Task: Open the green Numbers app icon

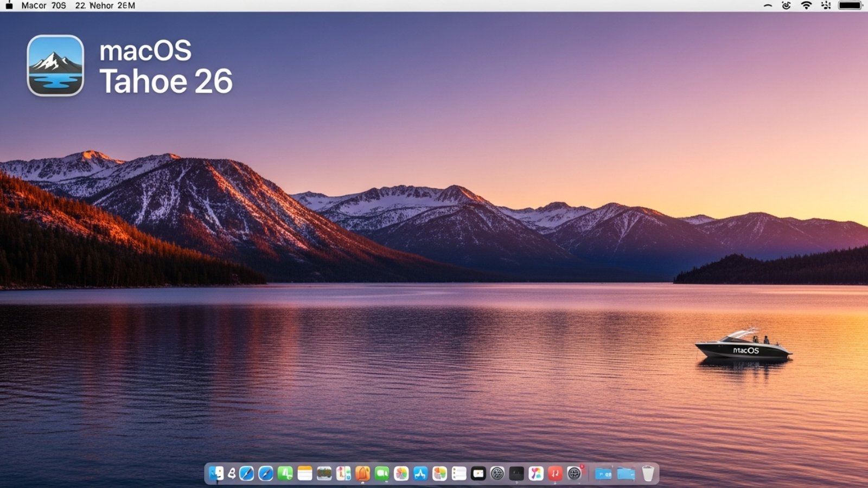Action: (285, 473)
